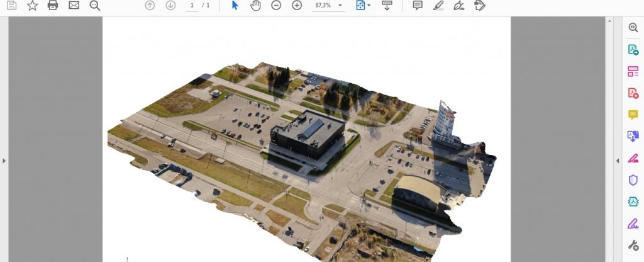
Task: Click the vertical scrollbar up arrow
Action: [x=609, y=21]
